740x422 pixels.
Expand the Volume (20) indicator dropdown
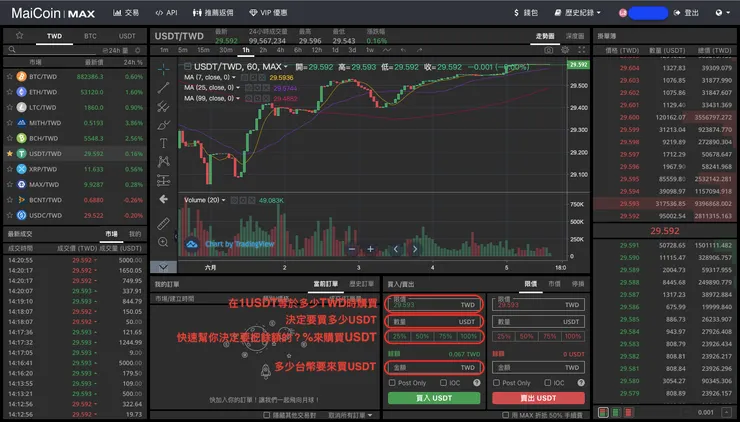tap(223, 200)
